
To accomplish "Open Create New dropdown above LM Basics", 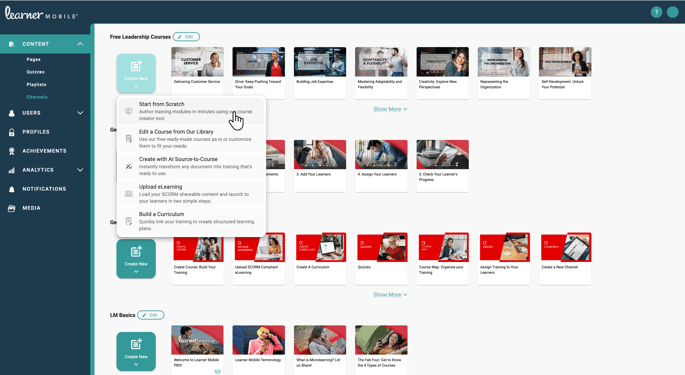I will coord(136,259).
